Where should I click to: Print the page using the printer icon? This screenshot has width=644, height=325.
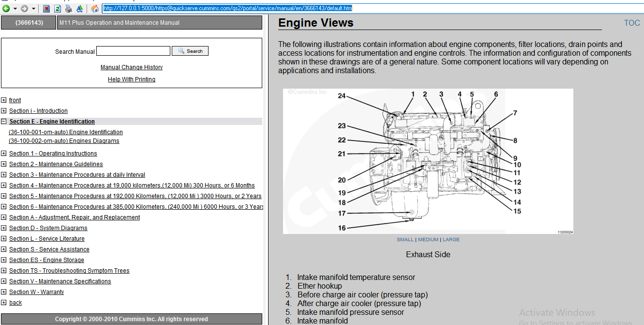click(x=69, y=8)
